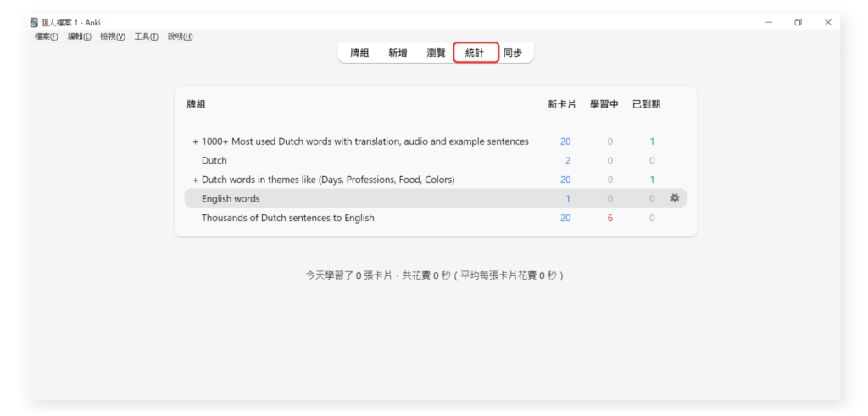
Task: Open the 瀏覽 card browser
Action: 436,53
